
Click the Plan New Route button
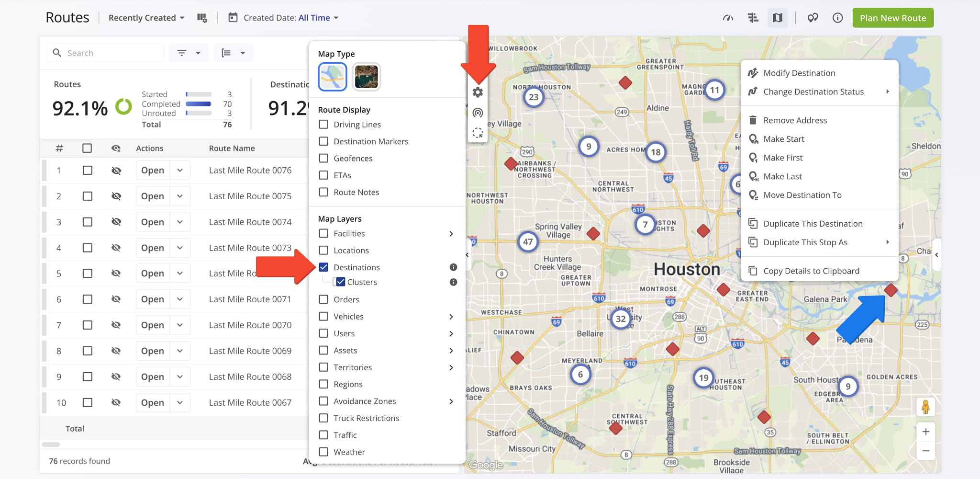click(x=893, y=18)
